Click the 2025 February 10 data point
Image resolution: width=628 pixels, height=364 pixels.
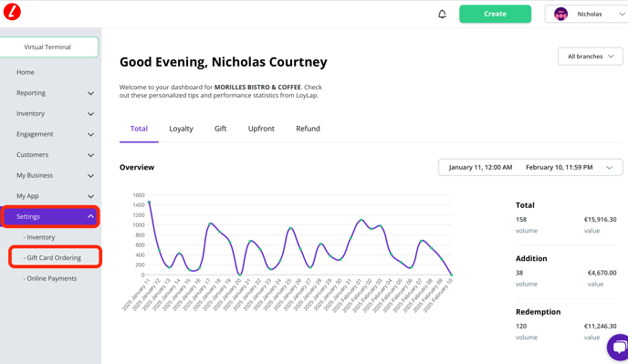(451, 275)
